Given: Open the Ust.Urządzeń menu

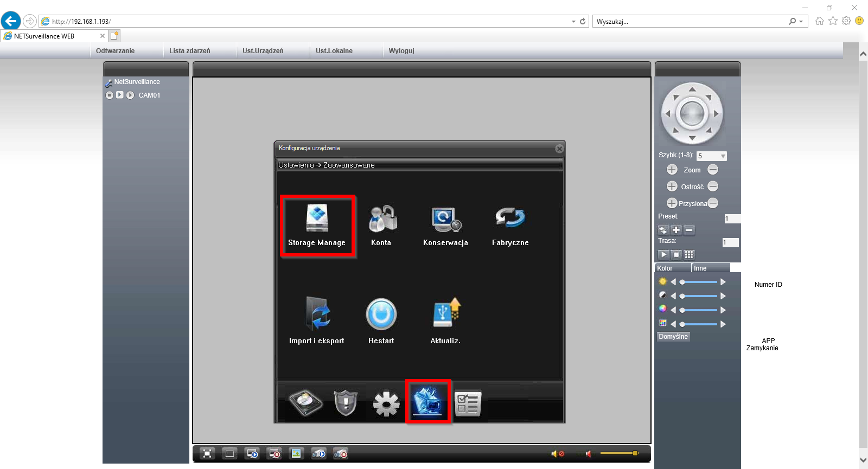Looking at the screenshot, I should (x=263, y=51).
